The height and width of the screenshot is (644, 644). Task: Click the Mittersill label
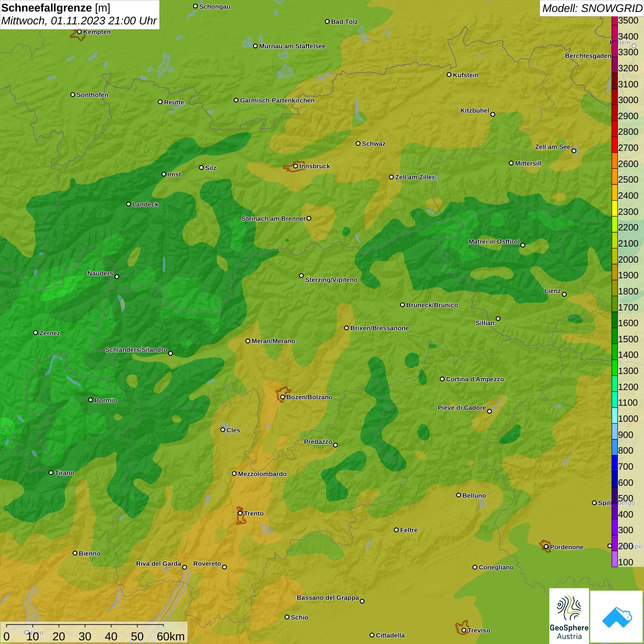(529, 163)
